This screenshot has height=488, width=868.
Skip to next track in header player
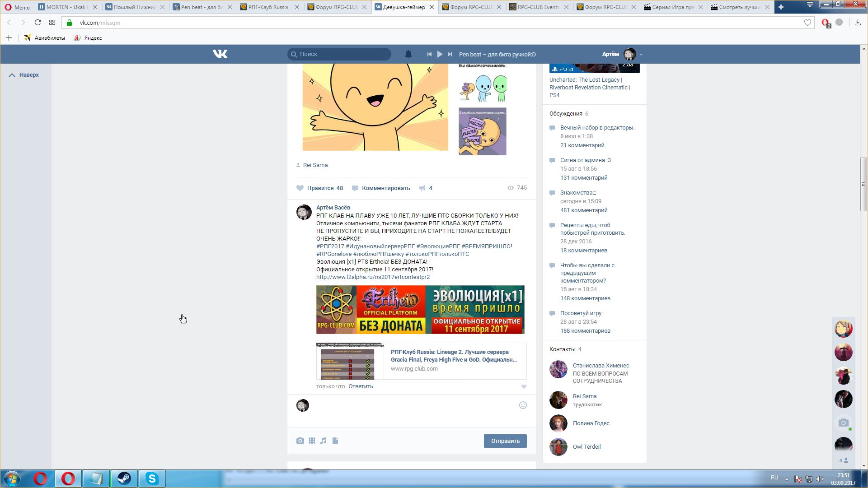(450, 54)
